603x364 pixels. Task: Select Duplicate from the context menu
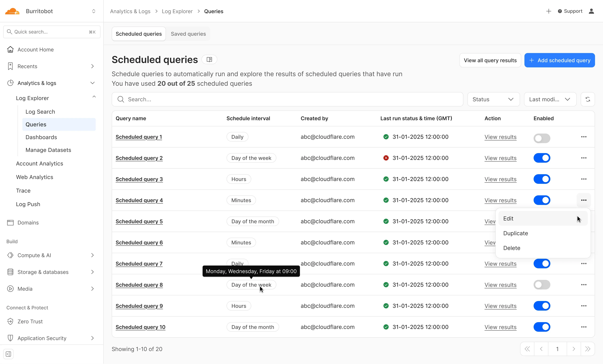515,233
